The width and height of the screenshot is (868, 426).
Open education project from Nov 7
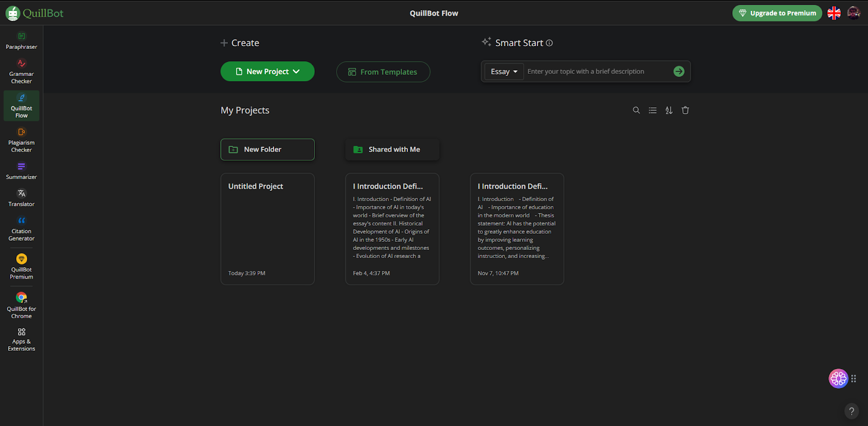click(x=517, y=229)
